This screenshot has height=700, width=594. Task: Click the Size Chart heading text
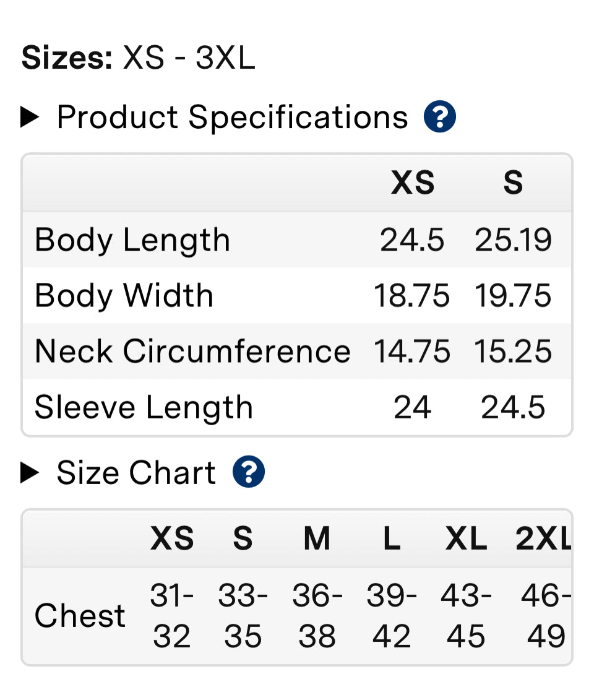136,472
